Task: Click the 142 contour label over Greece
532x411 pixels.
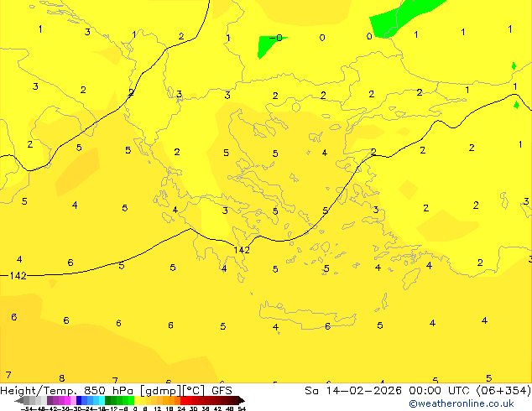Action: point(242,250)
